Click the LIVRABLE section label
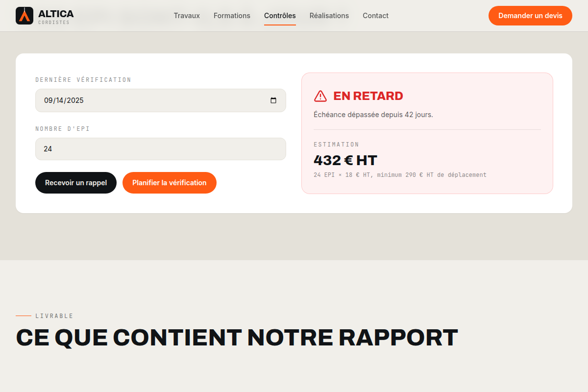Viewport: 588px width, 392px height. point(54,316)
